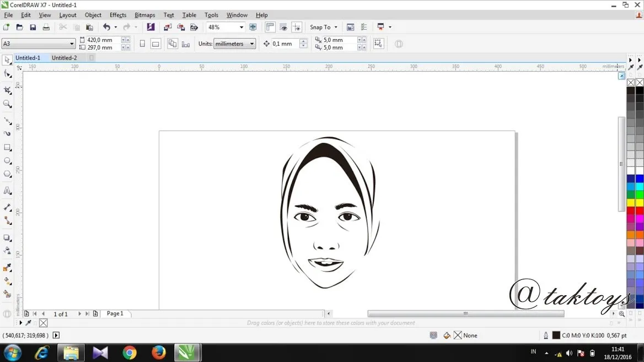Select the Zoom magnifier tool
This screenshot has height=362, width=644.
(x=7, y=104)
